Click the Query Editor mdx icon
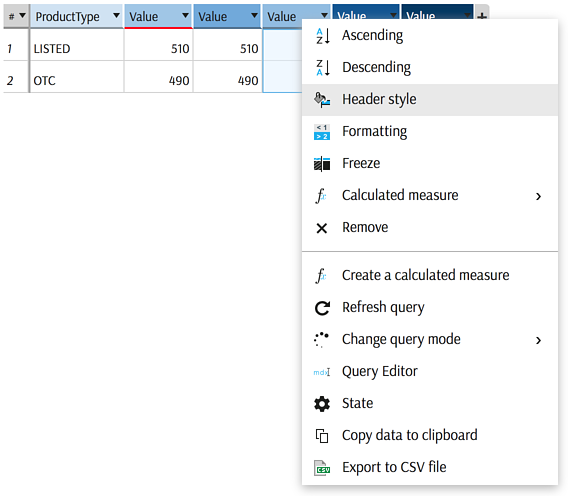This screenshot has height=496, width=568. pos(322,372)
